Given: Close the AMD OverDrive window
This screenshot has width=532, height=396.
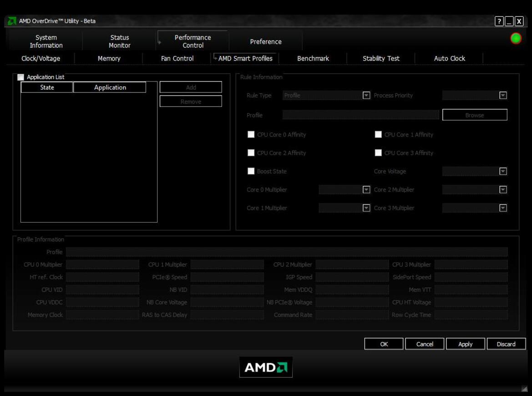Looking at the screenshot, I should (x=519, y=21).
